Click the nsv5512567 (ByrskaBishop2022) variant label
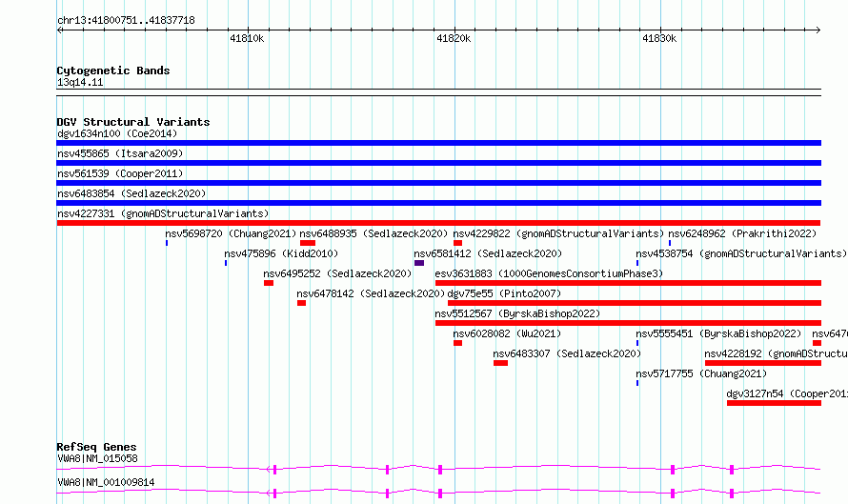The width and height of the screenshot is (848, 504). [517, 313]
